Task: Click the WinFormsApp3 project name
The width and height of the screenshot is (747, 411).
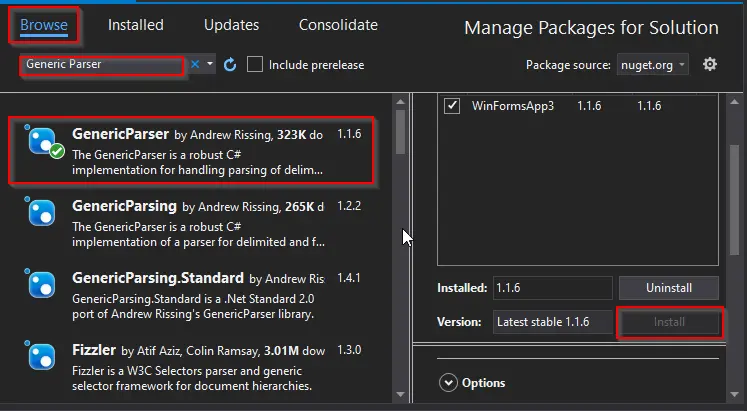Action: point(513,106)
